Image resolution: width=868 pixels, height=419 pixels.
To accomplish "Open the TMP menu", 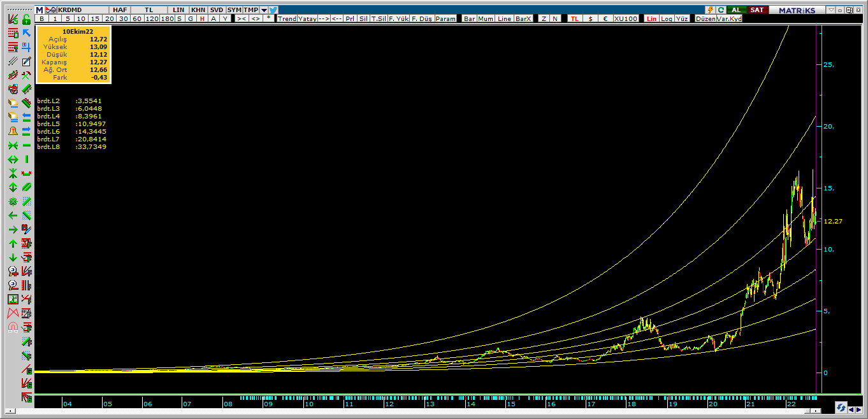I will tap(251, 10).
